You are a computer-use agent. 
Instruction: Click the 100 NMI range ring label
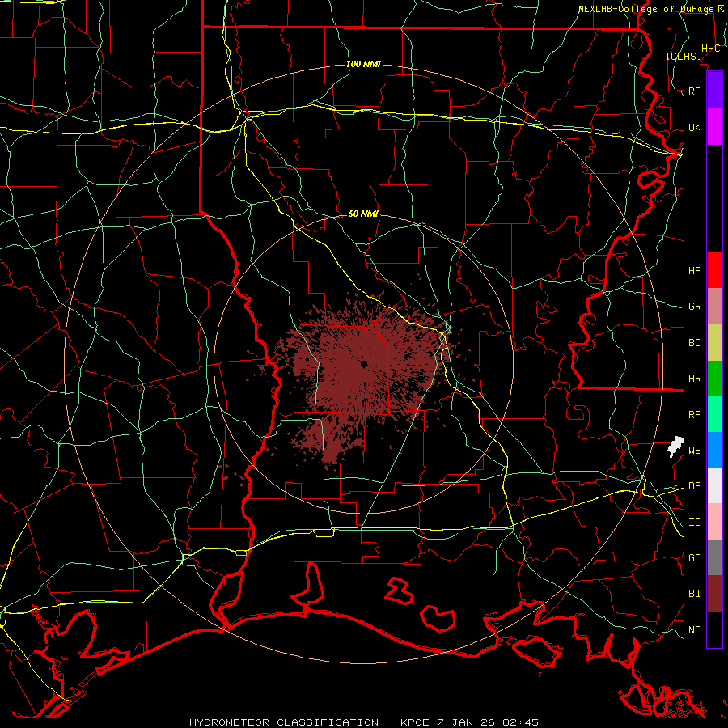363,64
